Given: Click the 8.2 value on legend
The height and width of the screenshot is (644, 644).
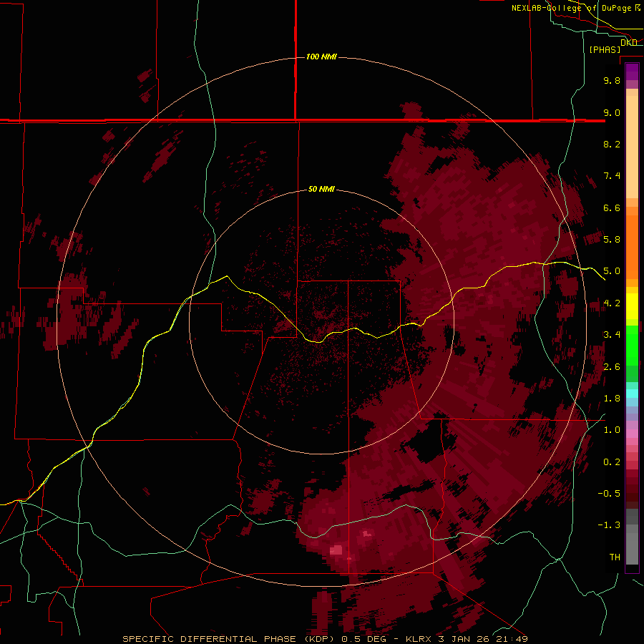Looking at the screenshot, I should point(612,144).
